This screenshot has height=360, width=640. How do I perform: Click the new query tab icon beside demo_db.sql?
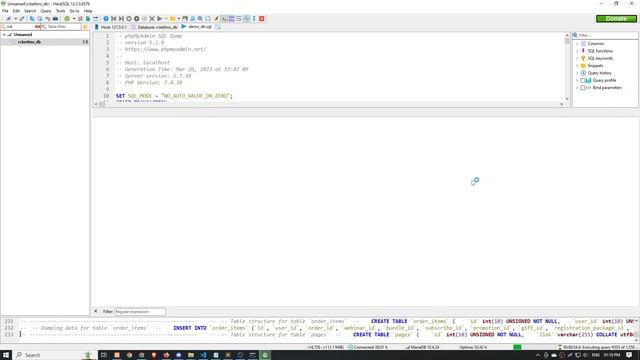click(x=218, y=27)
